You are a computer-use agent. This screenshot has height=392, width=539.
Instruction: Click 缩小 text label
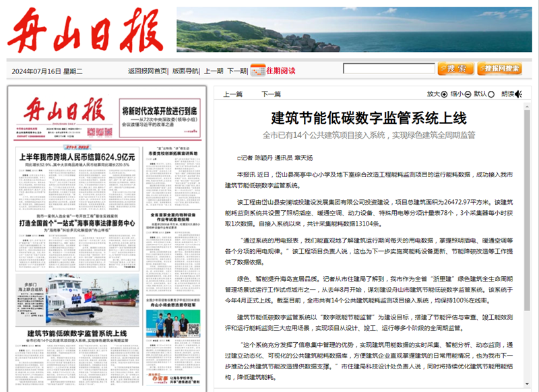point(457,94)
